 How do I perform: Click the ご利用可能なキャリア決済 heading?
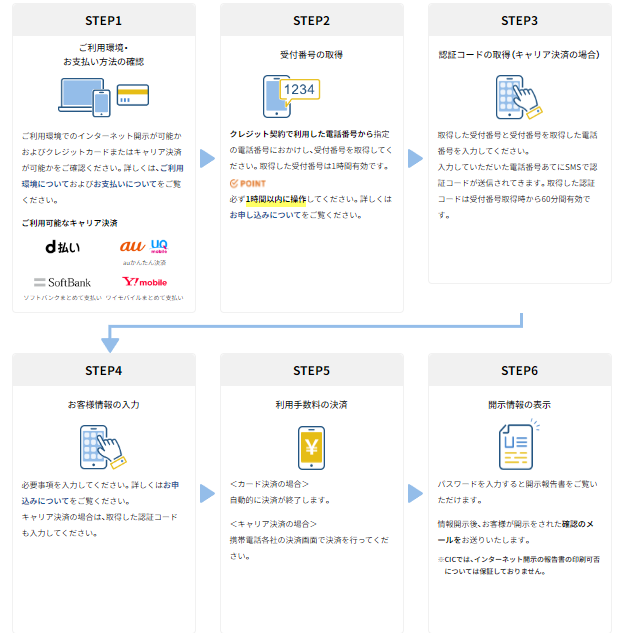(69, 223)
